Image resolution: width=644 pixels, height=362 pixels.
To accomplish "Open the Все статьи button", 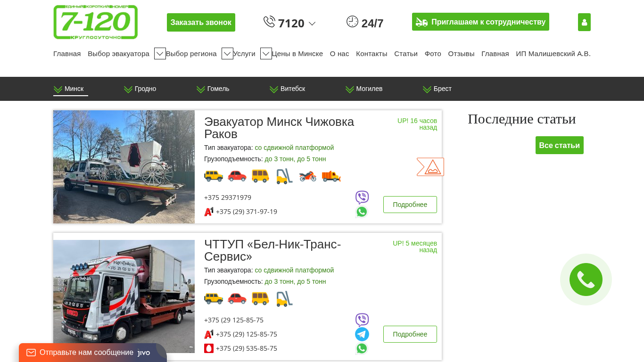I will click(560, 145).
